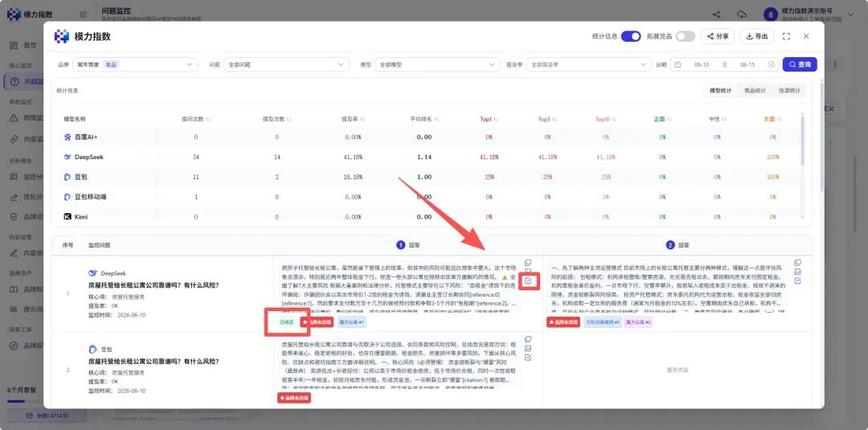Screen dimensions: 868x430
Task: Sort by the Top3 column
Action: pyautogui.click(x=554, y=119)
